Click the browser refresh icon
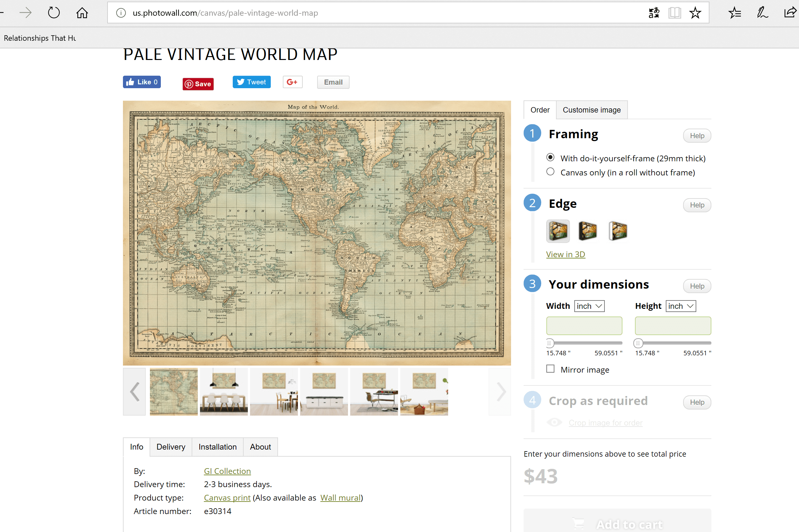 coord(54,13)
